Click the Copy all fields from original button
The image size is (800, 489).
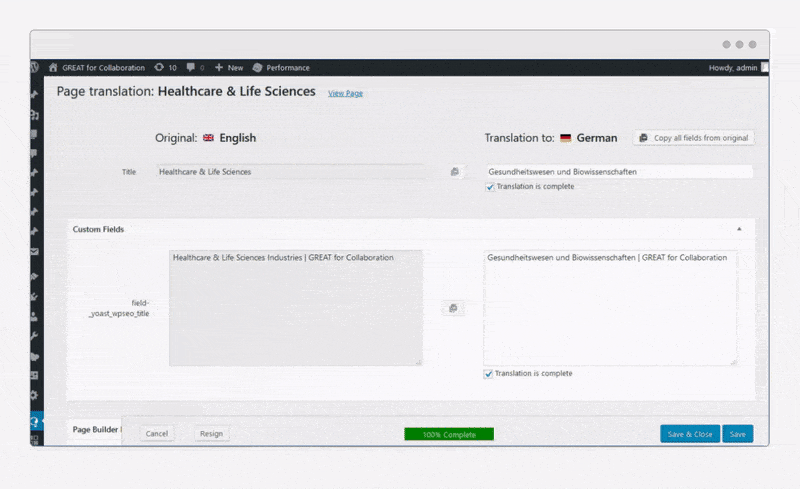[692, 138]
